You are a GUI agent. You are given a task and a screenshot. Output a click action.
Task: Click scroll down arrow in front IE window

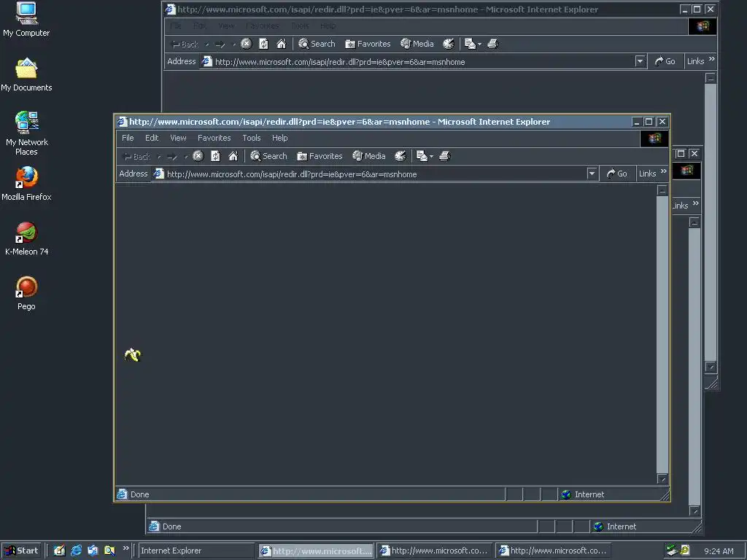tap(662, 478)
